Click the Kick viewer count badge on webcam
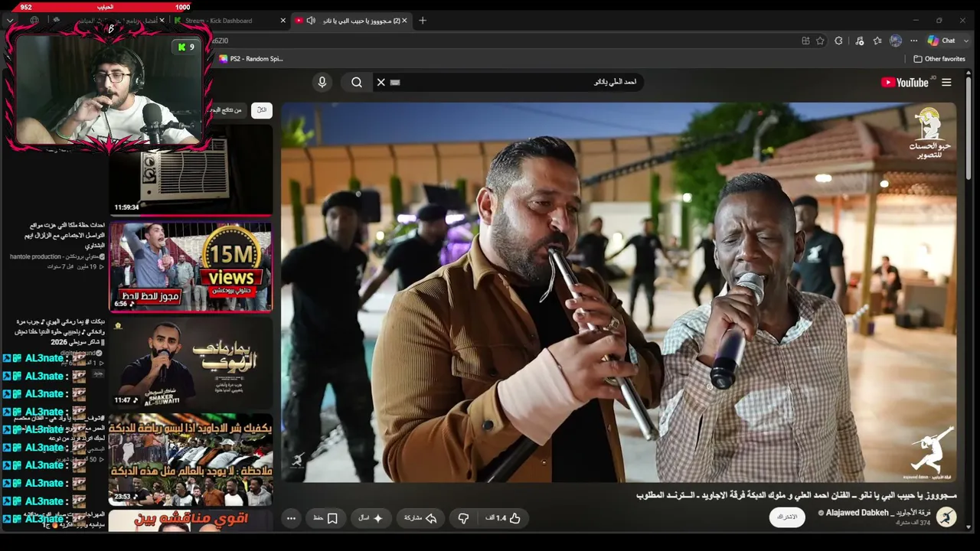 pos(185,47)
